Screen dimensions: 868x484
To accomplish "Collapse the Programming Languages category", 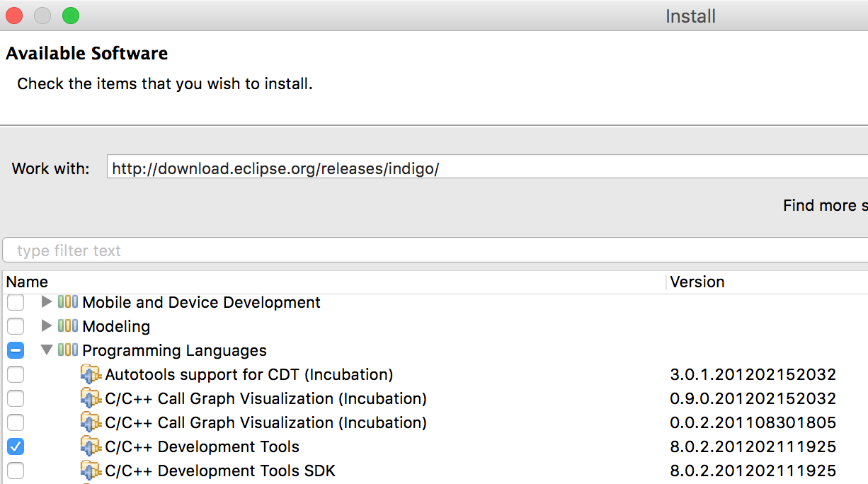I will (x=47, y=350).
